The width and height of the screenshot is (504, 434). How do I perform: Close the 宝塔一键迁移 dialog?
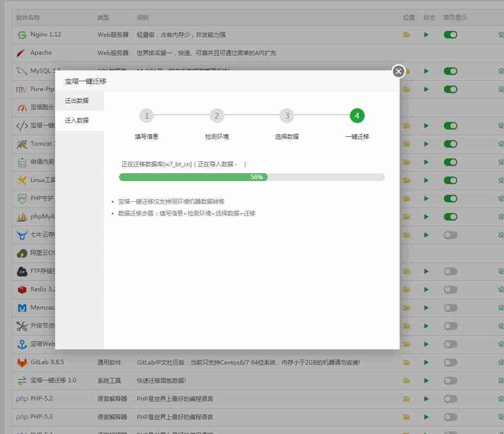[398, 71]
